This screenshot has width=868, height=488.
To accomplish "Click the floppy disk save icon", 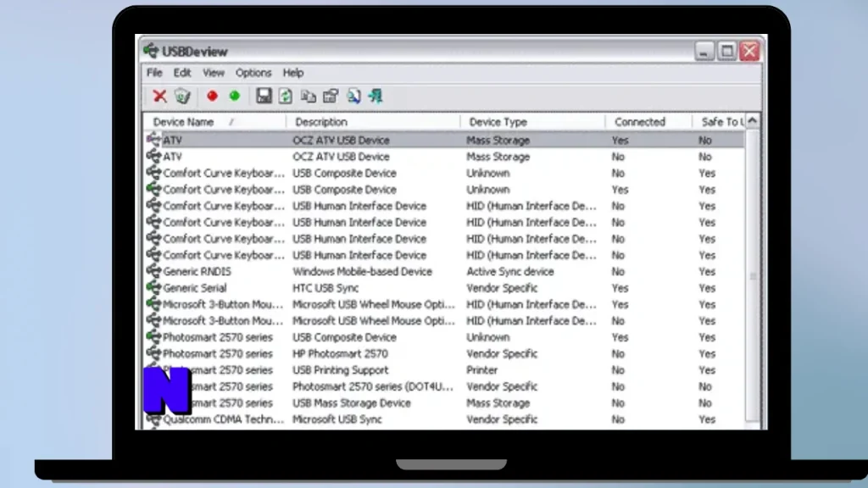I will 264,96.
